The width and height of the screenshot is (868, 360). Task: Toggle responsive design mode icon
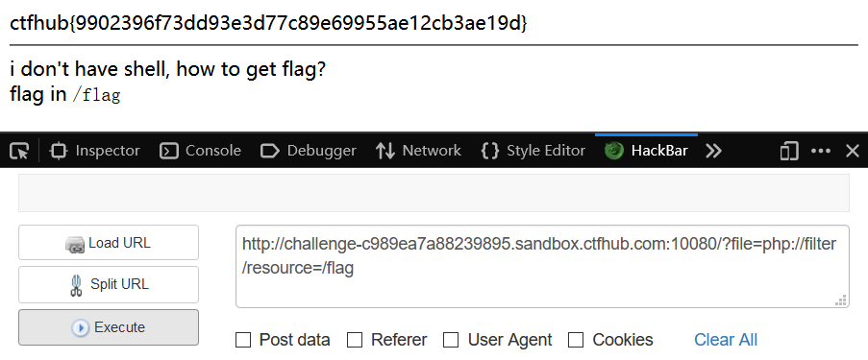click(789, 151)
